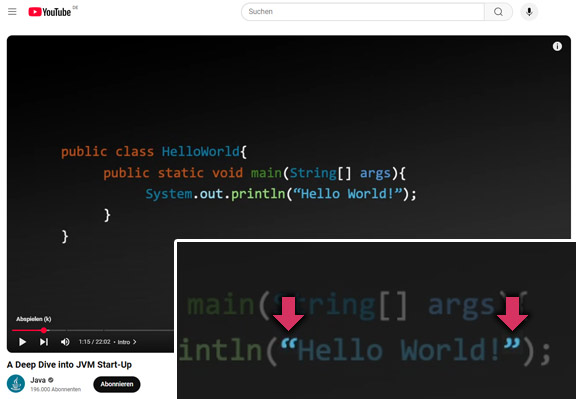Click the video title text
The width and height of the screenshot is (576, 399).
69,365
